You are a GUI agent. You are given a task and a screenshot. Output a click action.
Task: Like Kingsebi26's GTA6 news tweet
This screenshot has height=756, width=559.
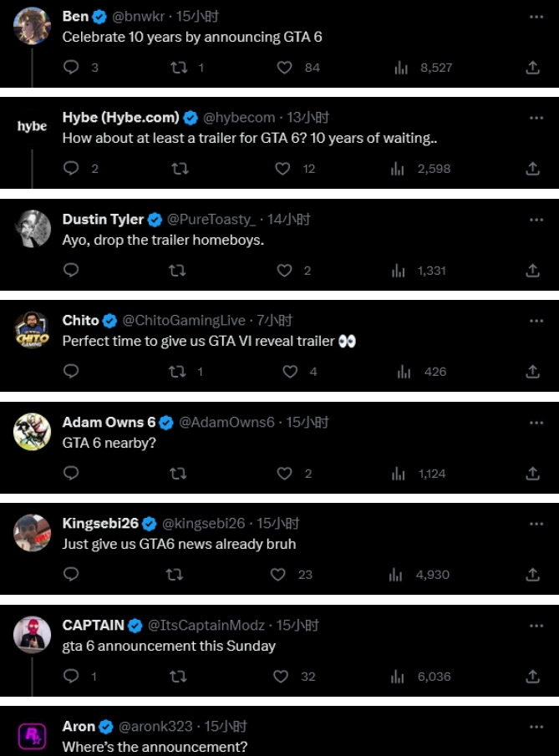(x=278, y=575)
